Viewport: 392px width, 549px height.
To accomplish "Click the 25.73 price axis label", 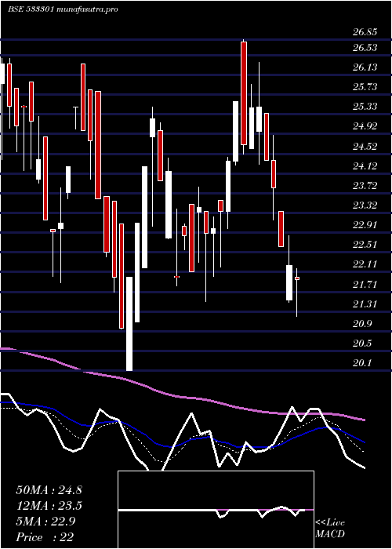I will click(365, 86).
